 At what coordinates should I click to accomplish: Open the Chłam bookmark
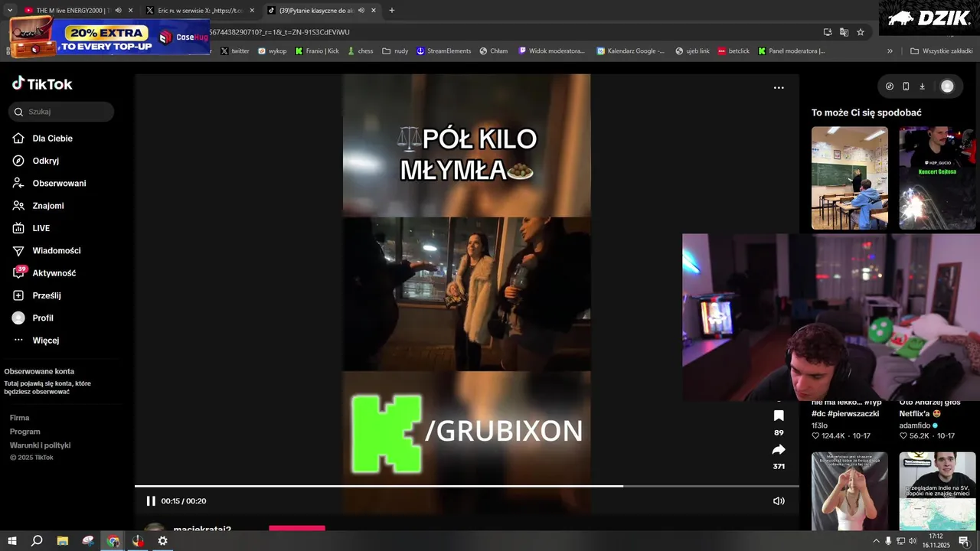(x=493, y=51)
